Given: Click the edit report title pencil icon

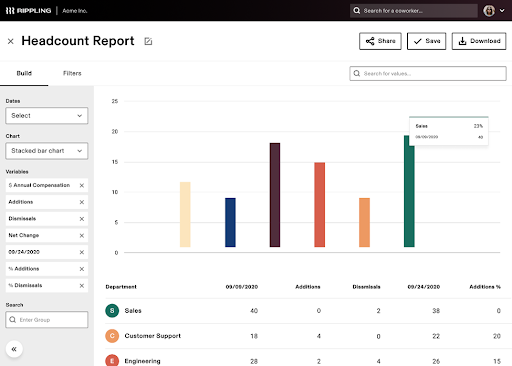Looking at the screenshot, I should point(148,41).
